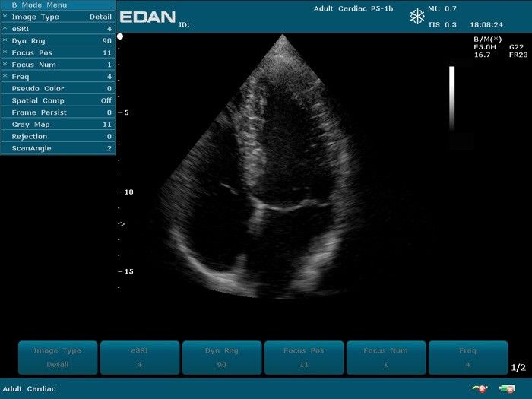Click the white dot atop the depth scale
This screenshot has height=399, width=532.
tap(120, 36)
